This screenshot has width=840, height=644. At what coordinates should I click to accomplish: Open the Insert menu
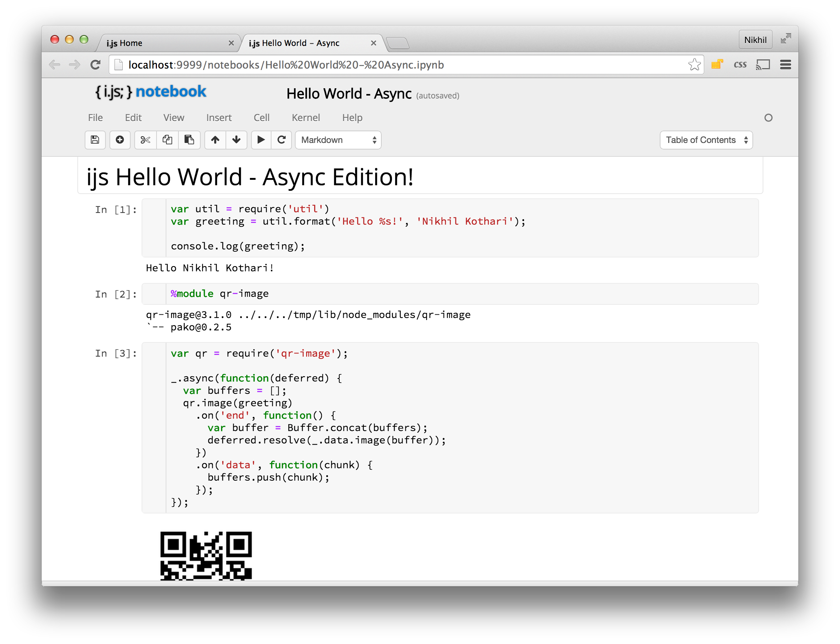pyautogui.click(x=219, y=118)
